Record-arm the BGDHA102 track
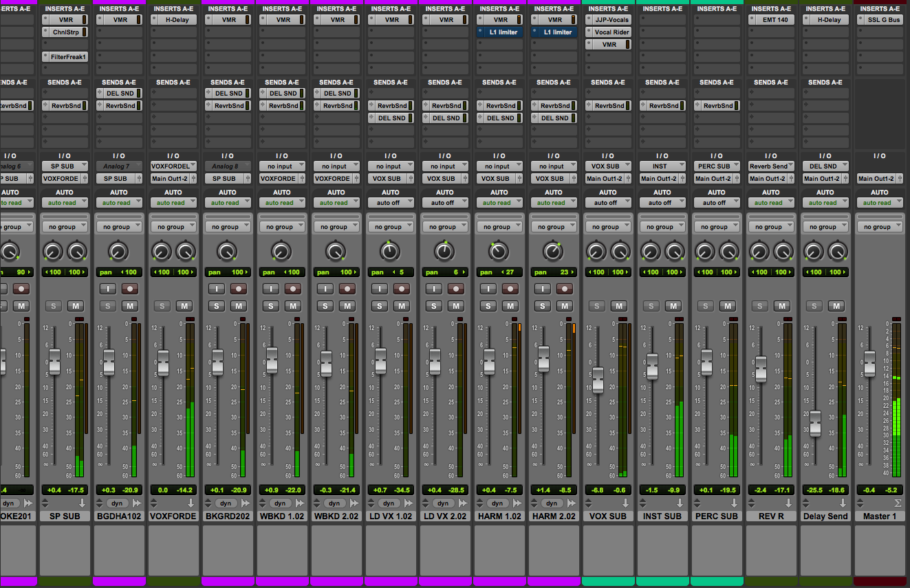Image resolution: width=910 pixels, height=588 pixels. (129, 289)
